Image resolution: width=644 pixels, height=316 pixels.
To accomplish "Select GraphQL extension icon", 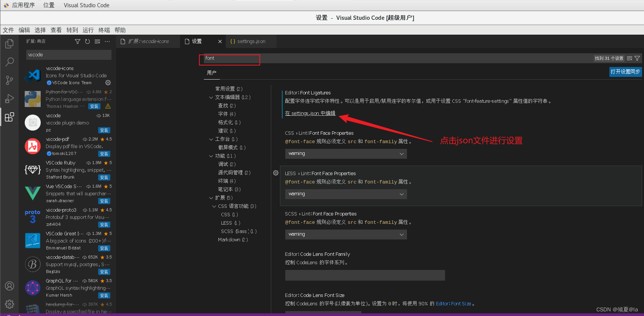I will [x=33, y=288].
